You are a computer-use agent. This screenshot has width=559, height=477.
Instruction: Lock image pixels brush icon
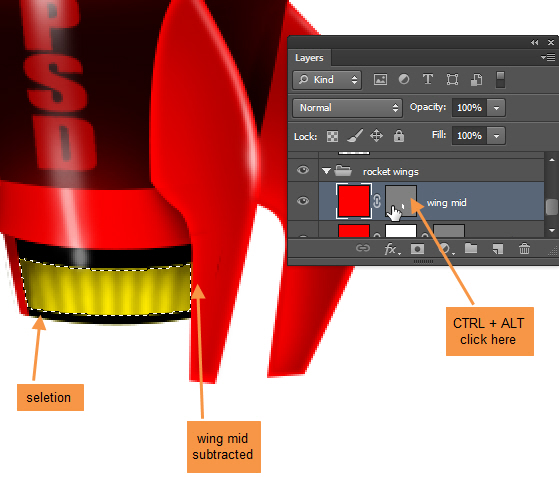pos(355,135)
